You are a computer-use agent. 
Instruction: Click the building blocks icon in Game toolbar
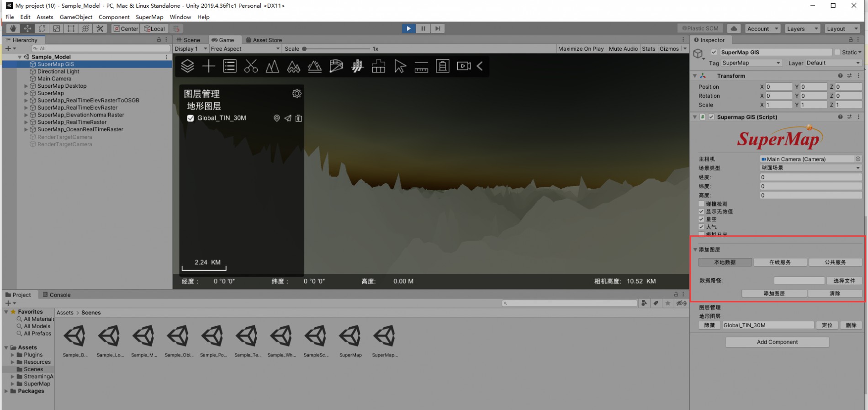pos(378,66)
